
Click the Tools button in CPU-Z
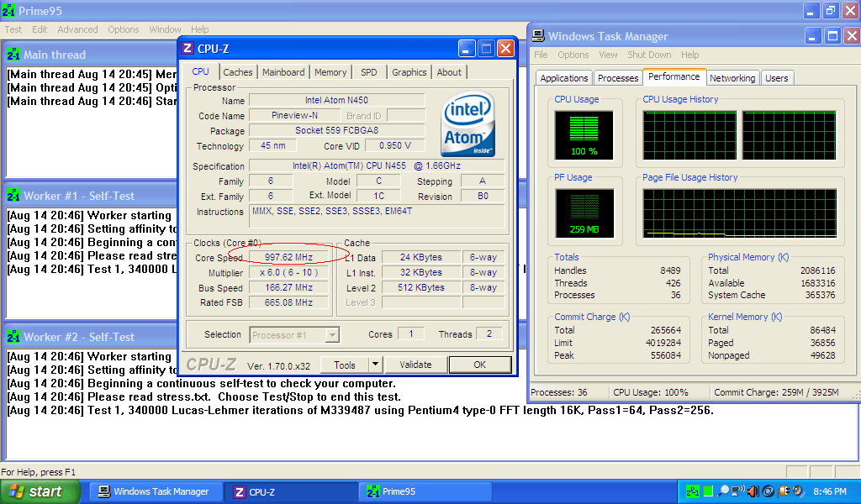click(345, 365)
